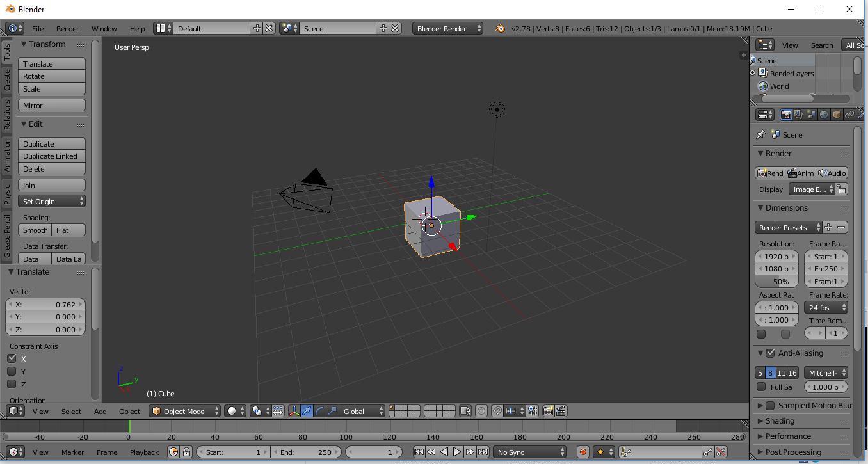
Task: Click the OpenGL render animation clapper icon
Action: [561, 411]
